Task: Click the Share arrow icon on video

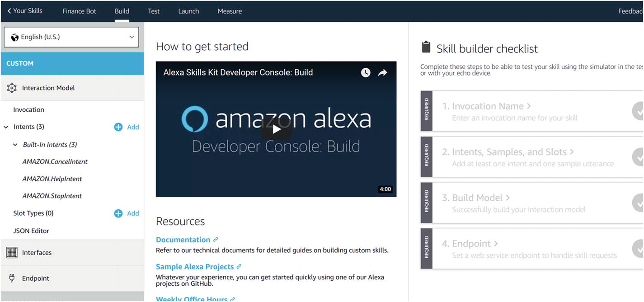Action: (x=382, y=72)
